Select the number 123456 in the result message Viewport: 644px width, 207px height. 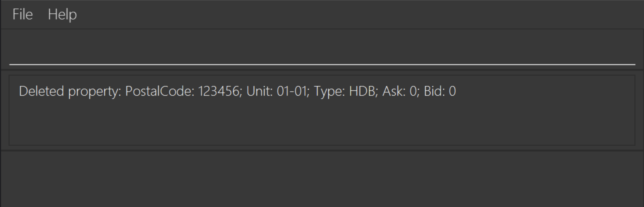pyautogui.click(x=218, y=91)
